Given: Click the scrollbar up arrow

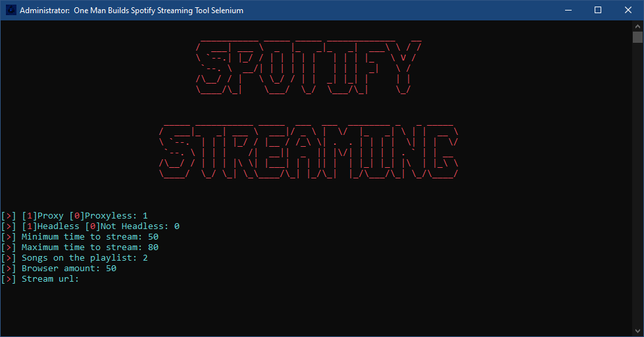Looking at the screenshot, I should pos(637,26).
